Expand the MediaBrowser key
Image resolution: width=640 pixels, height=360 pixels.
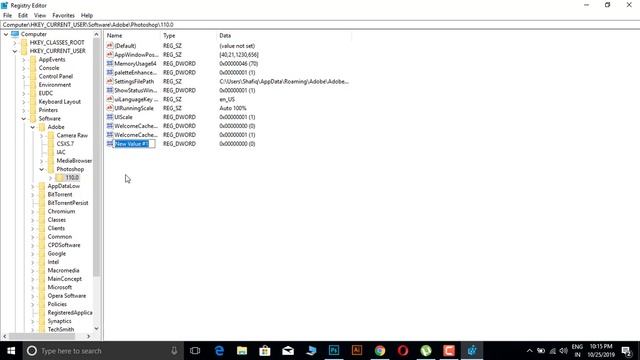[x=42, y=161]
